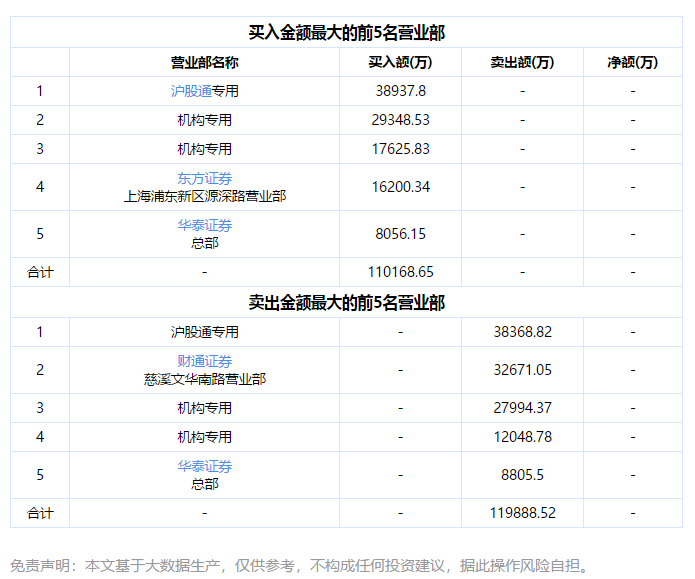Click 合计 label in the buy table
This screenshot has width=695, height=579.
pos(40,272)
